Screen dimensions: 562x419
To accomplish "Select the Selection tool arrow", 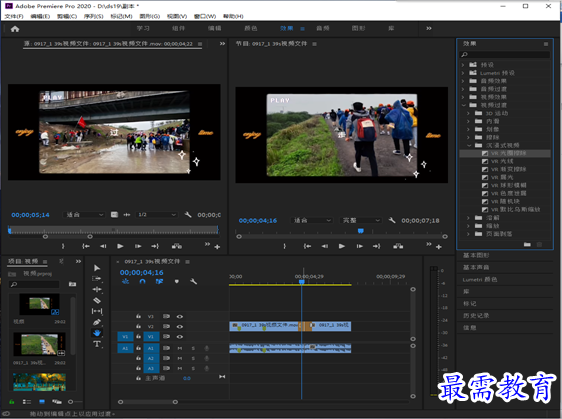I will coord(97,268).
